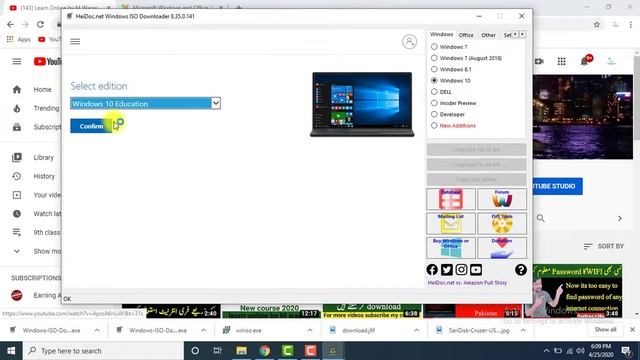Open YouTube guide menu in Chrome window
Screen dimensions: 640x360
tap(17, 61)
